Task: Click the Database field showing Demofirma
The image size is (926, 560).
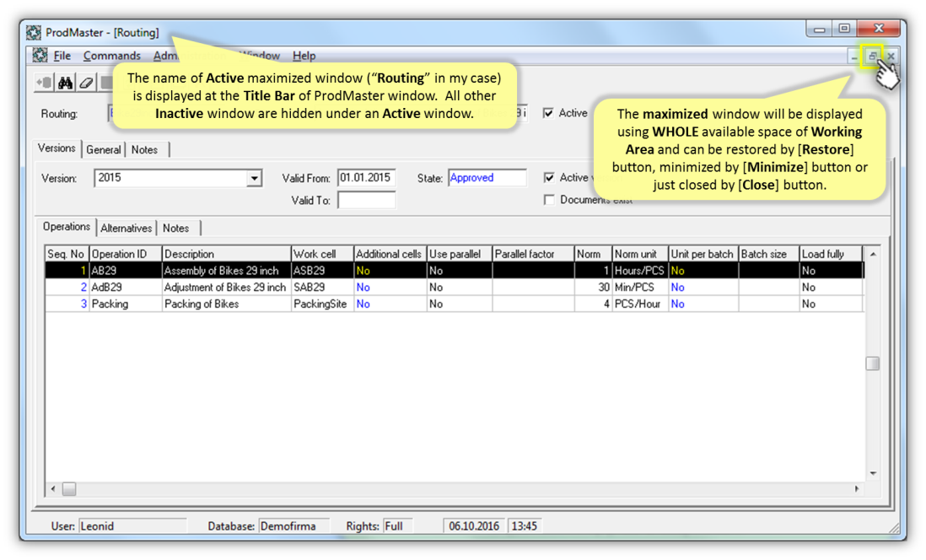Action: 293,525
